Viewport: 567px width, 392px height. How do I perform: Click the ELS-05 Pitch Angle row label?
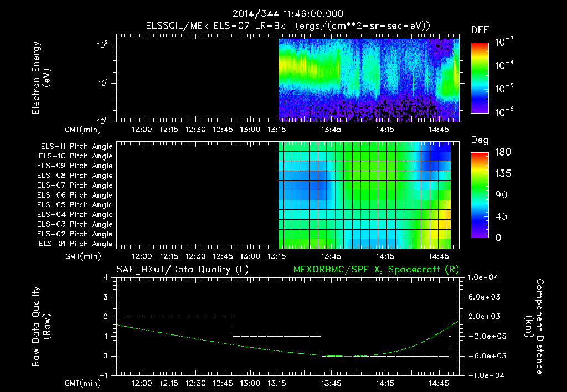point(75,205)
